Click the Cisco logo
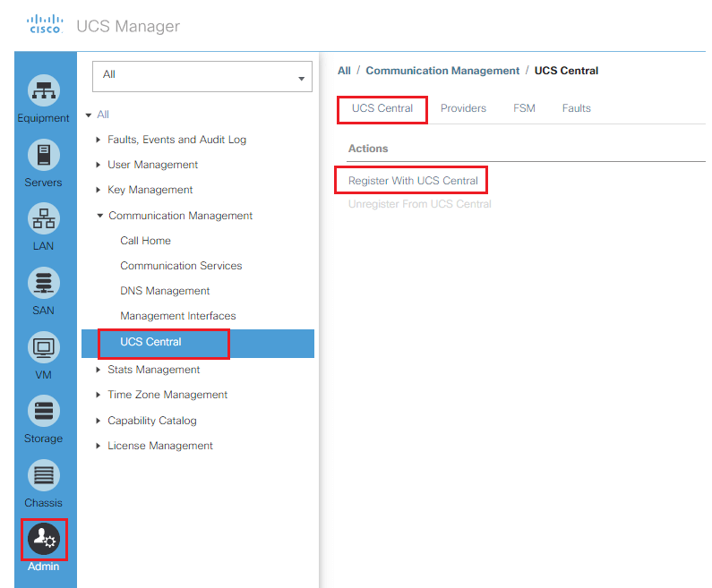The image size is (712, 588). coord(45,24)
